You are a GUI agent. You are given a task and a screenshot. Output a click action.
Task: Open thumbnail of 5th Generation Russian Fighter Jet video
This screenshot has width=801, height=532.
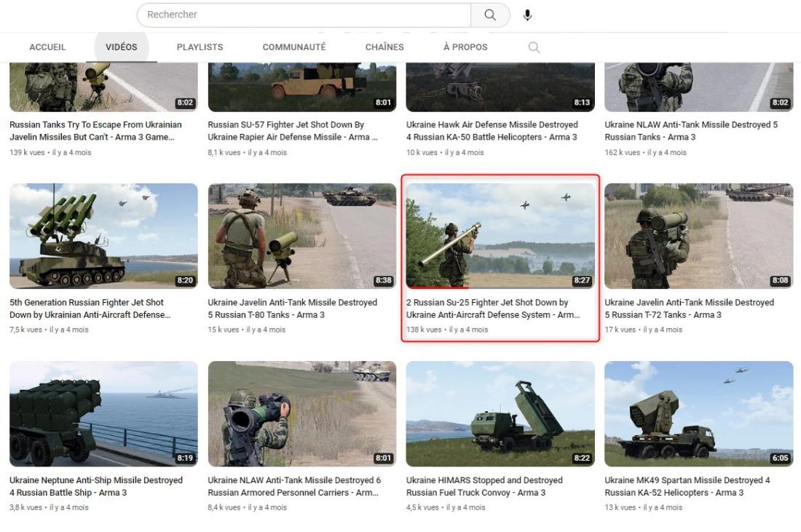(x=103, y=236)
